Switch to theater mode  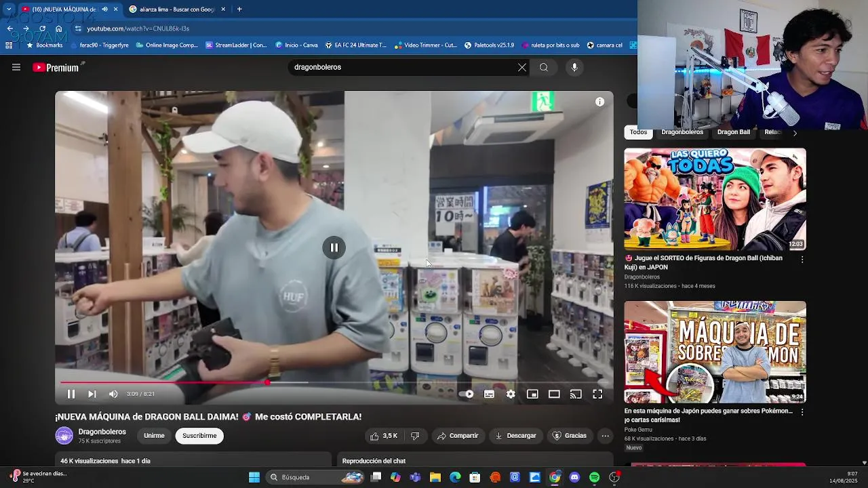tap(554, 394)
